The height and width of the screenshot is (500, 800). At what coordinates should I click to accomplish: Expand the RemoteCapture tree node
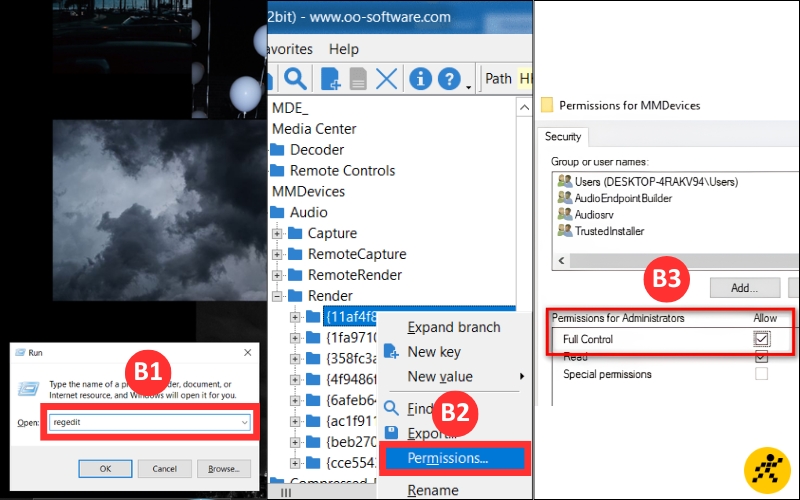(x=277, y=254)
